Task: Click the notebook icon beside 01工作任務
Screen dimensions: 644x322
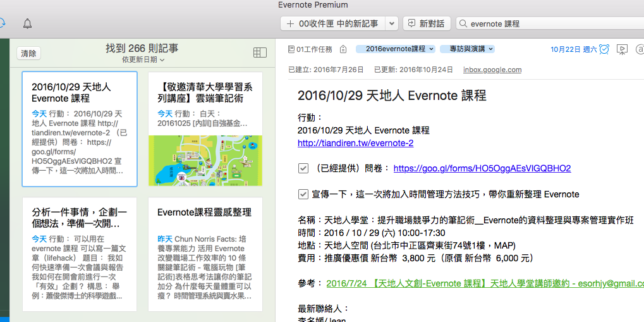Action: coord(291,49)
